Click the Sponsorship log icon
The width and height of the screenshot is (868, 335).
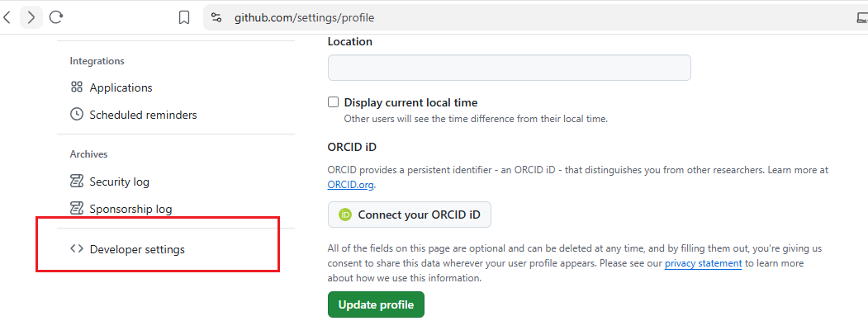(x=76, y=209)
